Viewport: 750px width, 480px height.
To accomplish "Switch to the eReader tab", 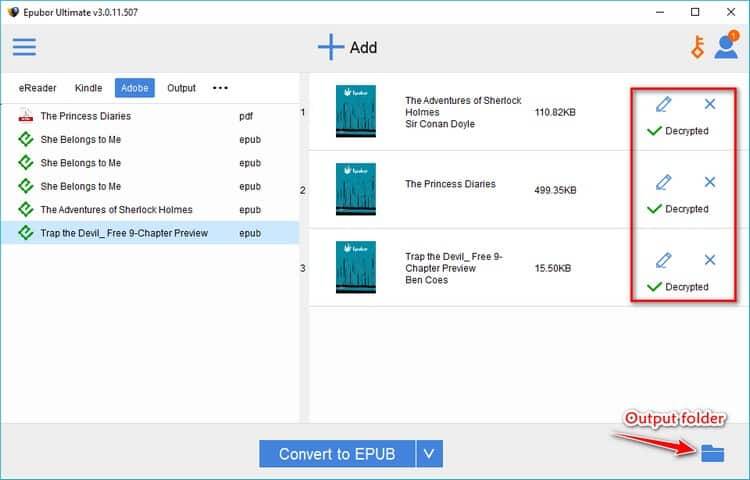I will [37, 88].
